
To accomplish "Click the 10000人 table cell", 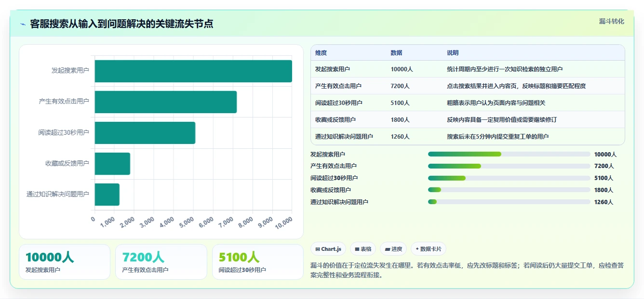I will [402, 69].
